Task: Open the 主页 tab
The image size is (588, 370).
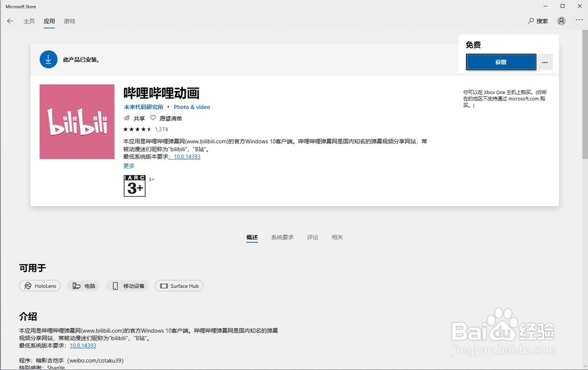Action: click(29, 21)
